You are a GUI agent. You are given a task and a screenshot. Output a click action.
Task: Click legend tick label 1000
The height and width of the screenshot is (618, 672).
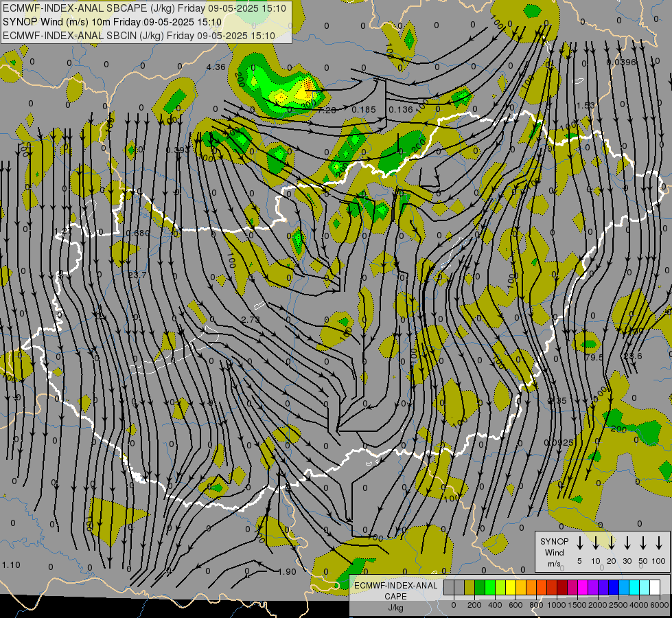pyautogui.click(x=557, y=605)
